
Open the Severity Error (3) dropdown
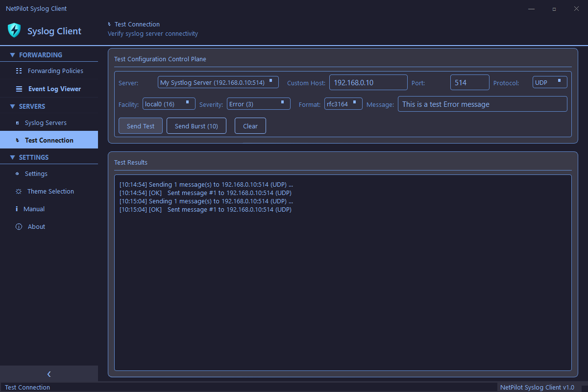(258, 104)
